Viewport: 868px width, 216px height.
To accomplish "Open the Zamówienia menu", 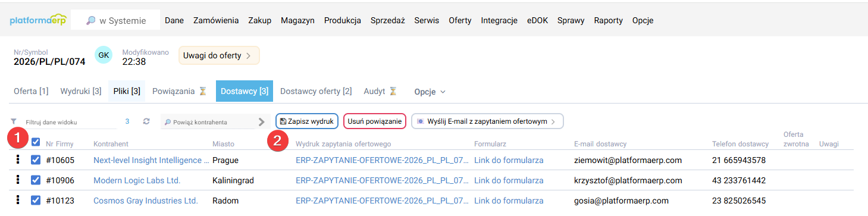I will click(216, 20).
